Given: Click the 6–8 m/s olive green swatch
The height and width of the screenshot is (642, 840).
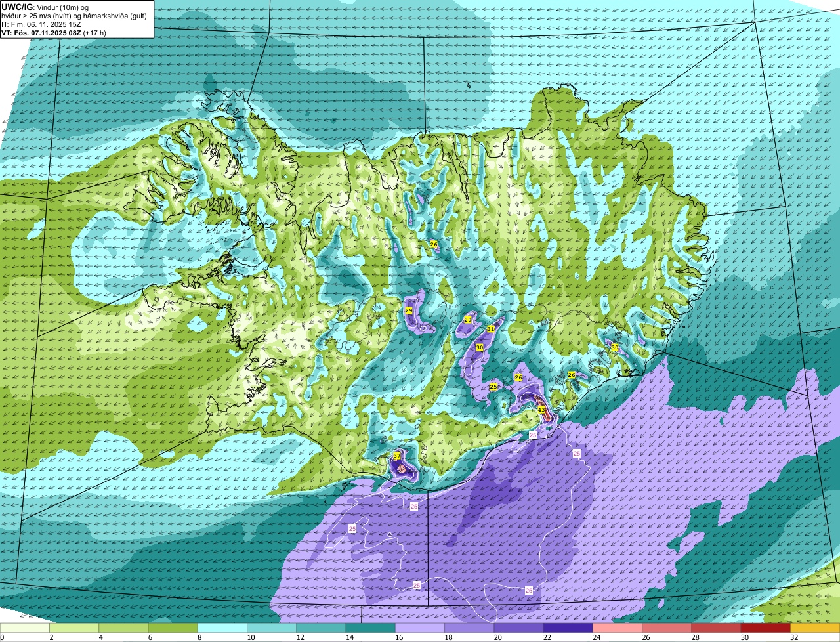Looking at the screenshot, I should [173, 628].
